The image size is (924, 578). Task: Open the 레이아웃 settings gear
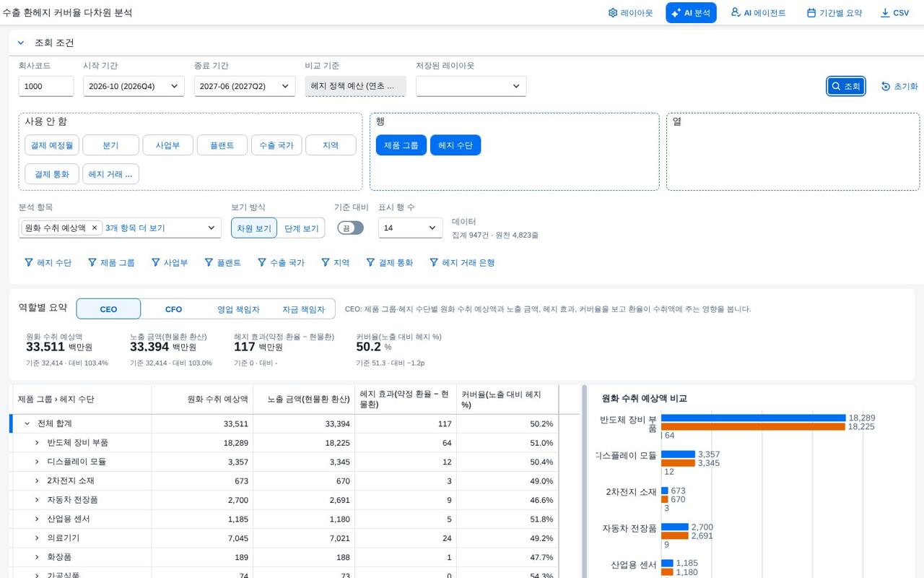click(x=630, y=13)
